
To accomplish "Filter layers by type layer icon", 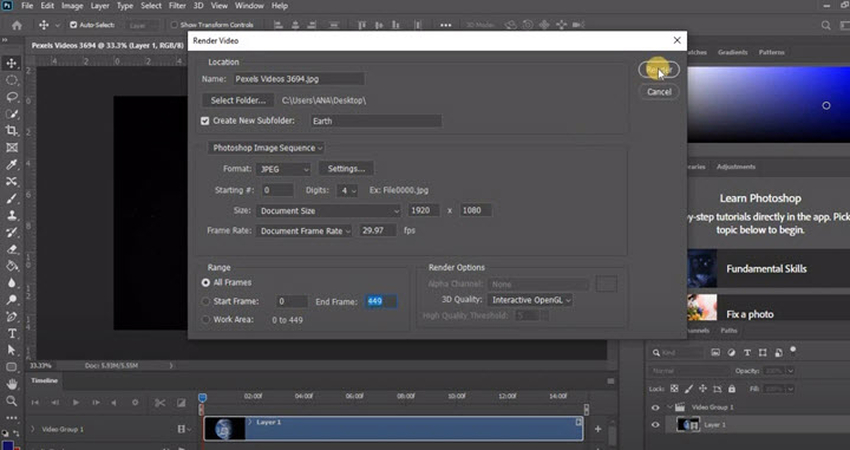I will pos(747,352).
